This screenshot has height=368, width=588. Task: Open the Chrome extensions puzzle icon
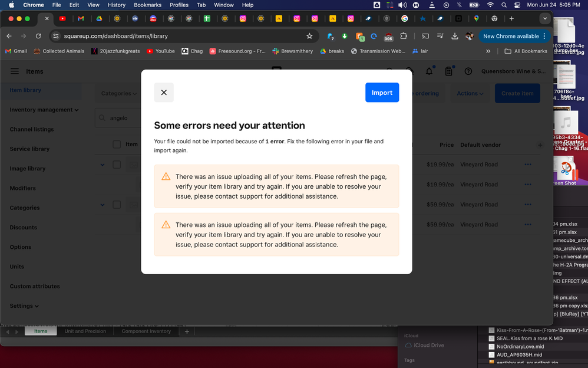coord(404,36)
